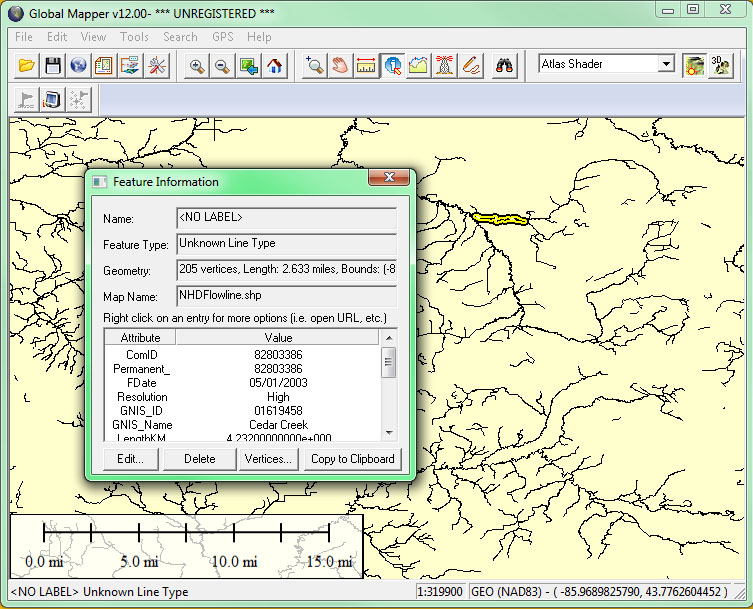This screenshot has height=609, width=753.
Task: Select the ComID attribute row
Action: [243, 355]
